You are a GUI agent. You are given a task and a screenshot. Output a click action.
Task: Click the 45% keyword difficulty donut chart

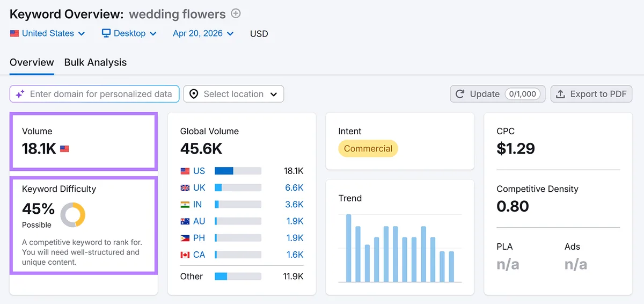pos(72,215)
